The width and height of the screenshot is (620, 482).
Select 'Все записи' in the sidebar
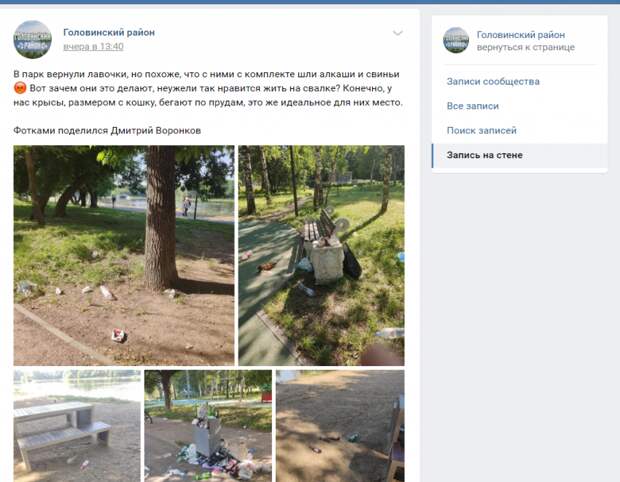[x=473, y=106]
